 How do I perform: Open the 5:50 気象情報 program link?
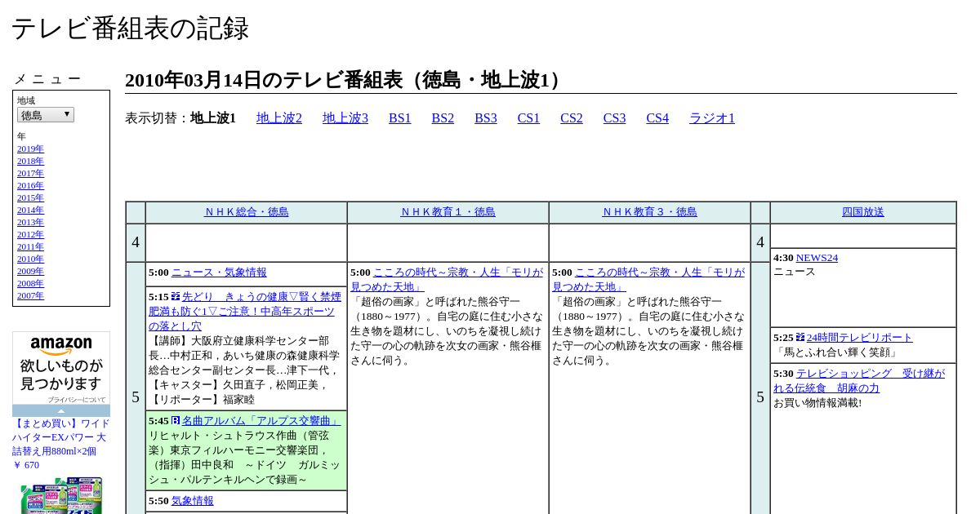[x=193, y=501]
